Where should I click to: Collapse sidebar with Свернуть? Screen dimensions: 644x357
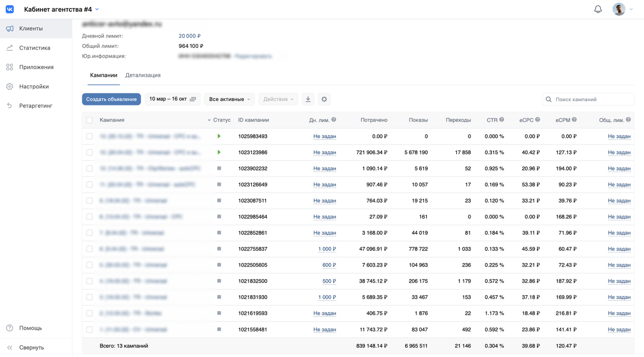coord(36,347)
